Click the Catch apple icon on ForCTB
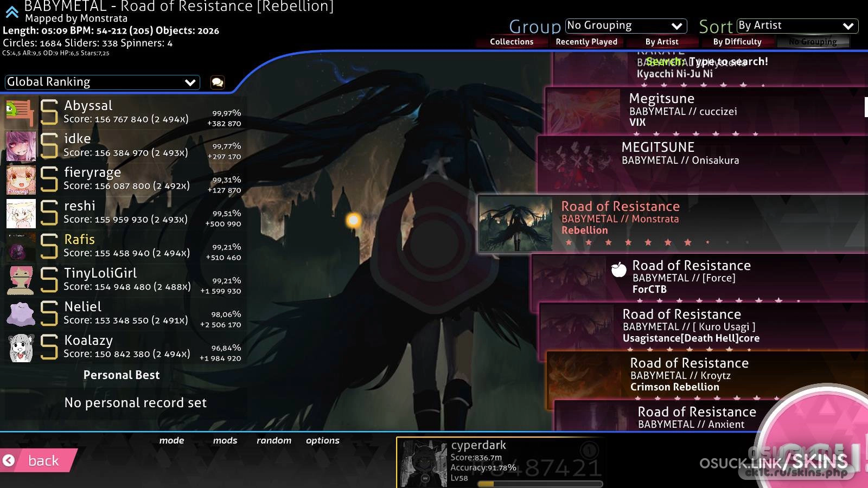The image size is (868, 488). click(618, 269)
